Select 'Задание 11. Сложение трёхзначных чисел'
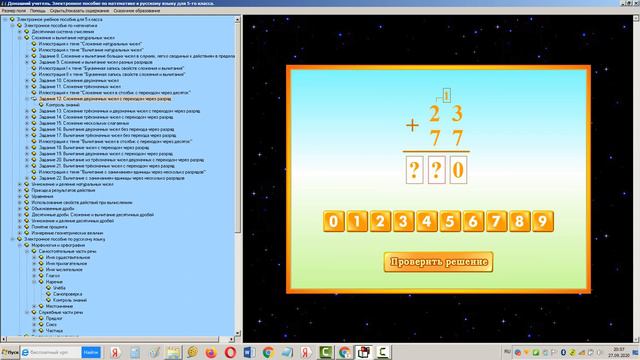 click(80, 87)
